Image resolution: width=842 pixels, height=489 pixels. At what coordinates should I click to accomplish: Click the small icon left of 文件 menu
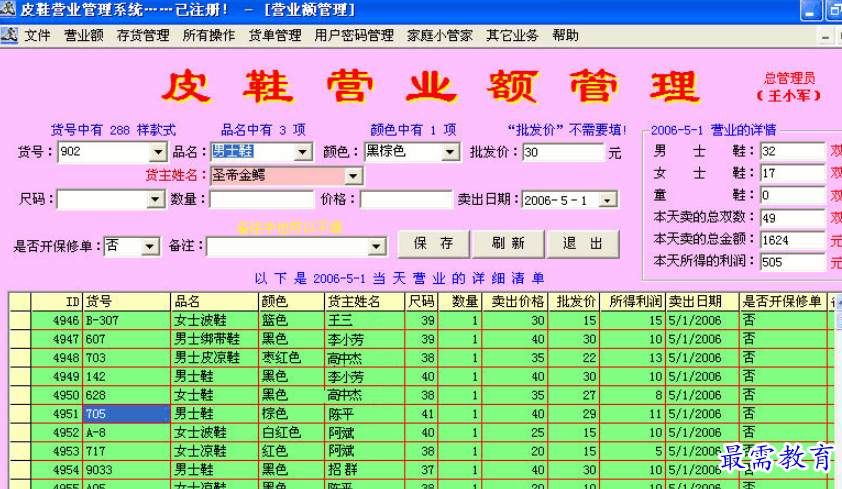click(x=9, y=35)
